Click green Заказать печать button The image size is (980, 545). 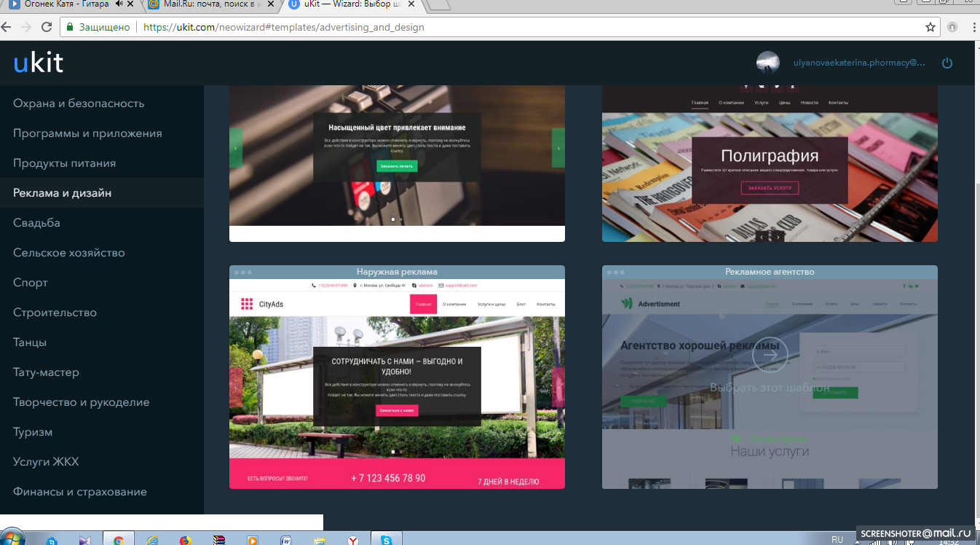[x=397, y=166]
